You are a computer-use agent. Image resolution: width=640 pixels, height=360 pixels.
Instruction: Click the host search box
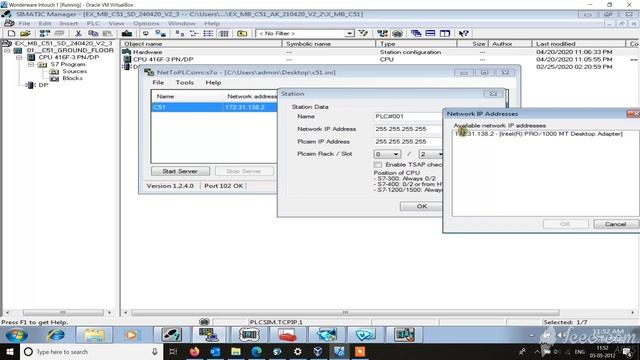(x=91, y=351)
